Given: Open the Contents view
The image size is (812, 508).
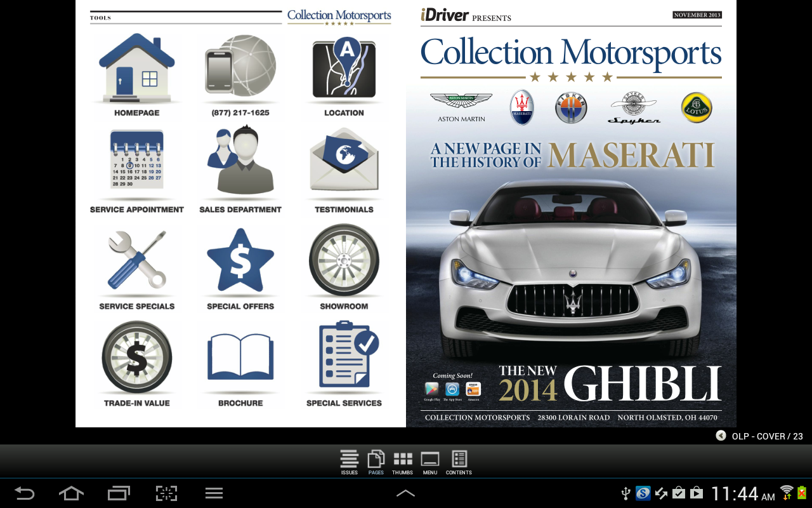Looking at the screenshot, I should point(459,462).
